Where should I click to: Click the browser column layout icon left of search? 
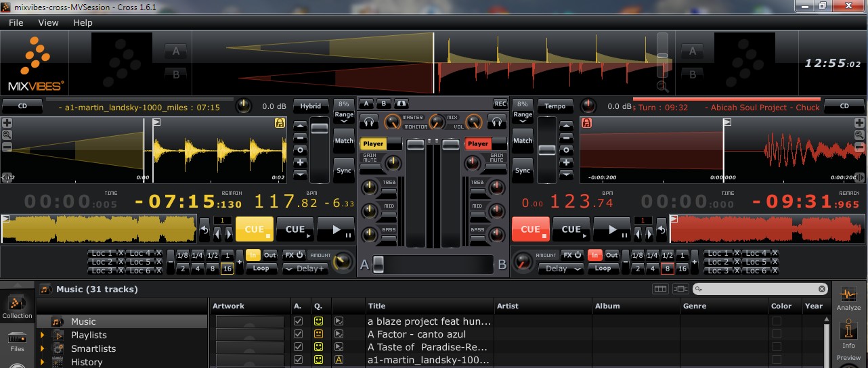(x=659, y=289)
